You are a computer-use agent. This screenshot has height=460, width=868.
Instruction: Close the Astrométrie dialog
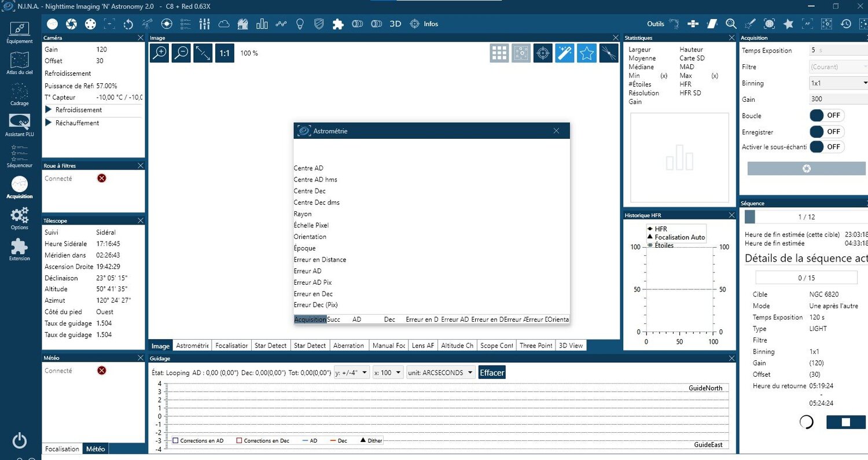coord(556,131)
